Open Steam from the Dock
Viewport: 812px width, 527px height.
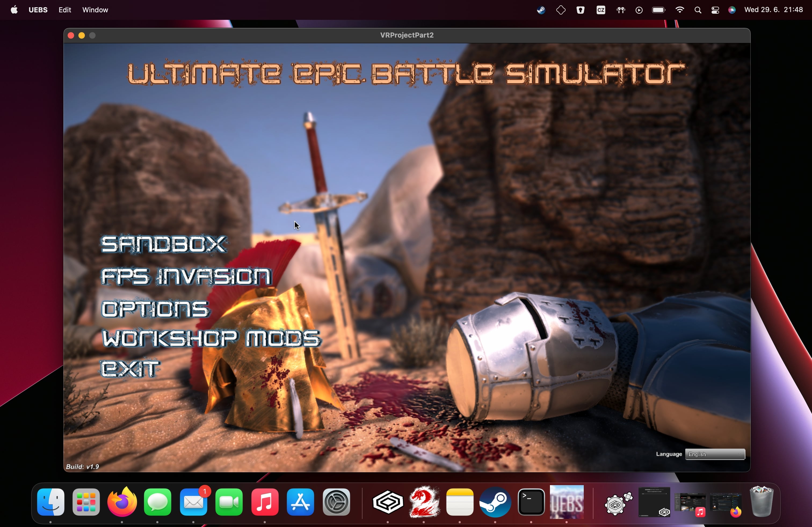pos(495,502)
